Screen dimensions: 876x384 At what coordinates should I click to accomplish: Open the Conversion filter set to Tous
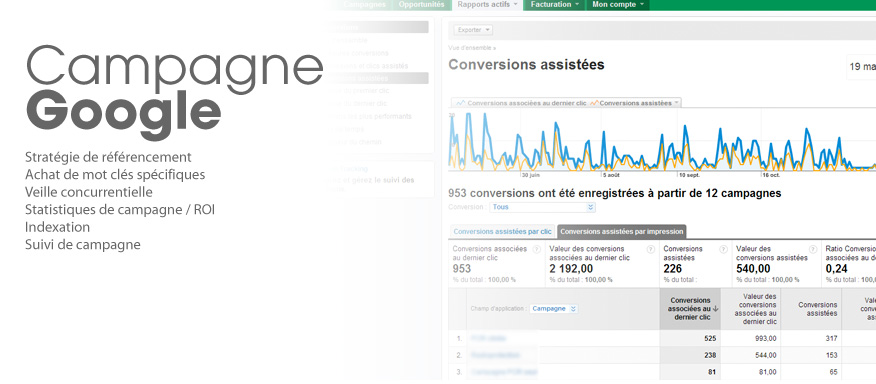coord(542,207)
